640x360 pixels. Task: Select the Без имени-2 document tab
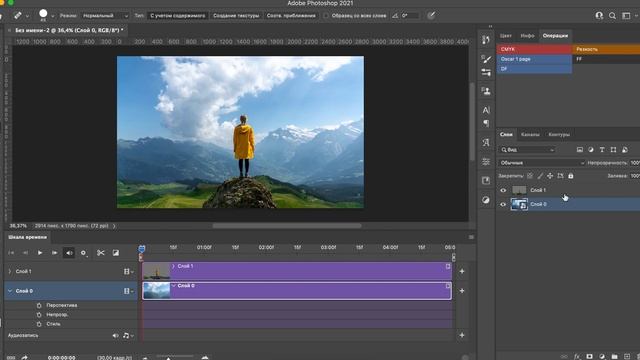[69, 30]
